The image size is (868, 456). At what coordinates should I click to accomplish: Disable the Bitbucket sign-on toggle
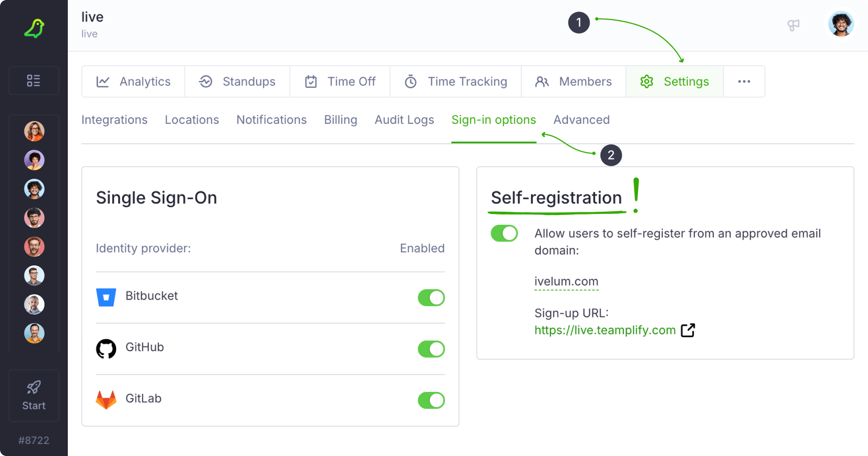(431, 297)
